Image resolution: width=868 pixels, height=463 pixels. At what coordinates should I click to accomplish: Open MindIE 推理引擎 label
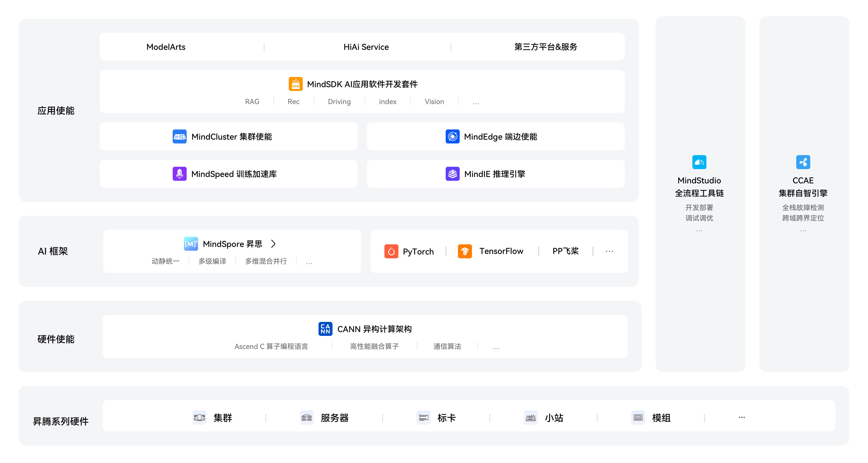click(495, 174)
